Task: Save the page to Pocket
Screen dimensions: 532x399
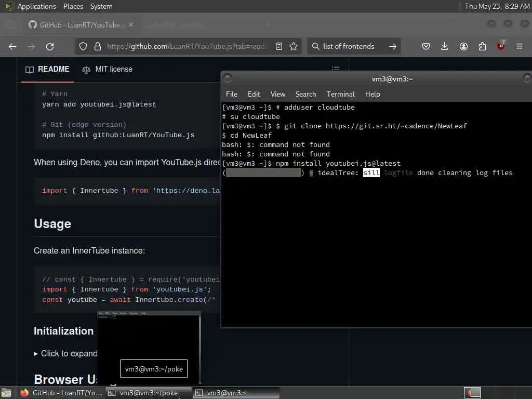Action: (x=426, y=46)
